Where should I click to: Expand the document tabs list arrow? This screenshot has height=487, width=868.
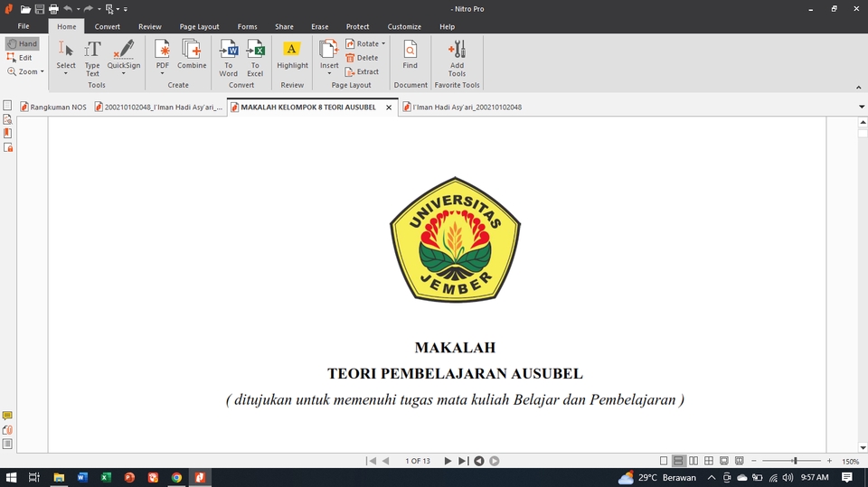pos(862,107)
